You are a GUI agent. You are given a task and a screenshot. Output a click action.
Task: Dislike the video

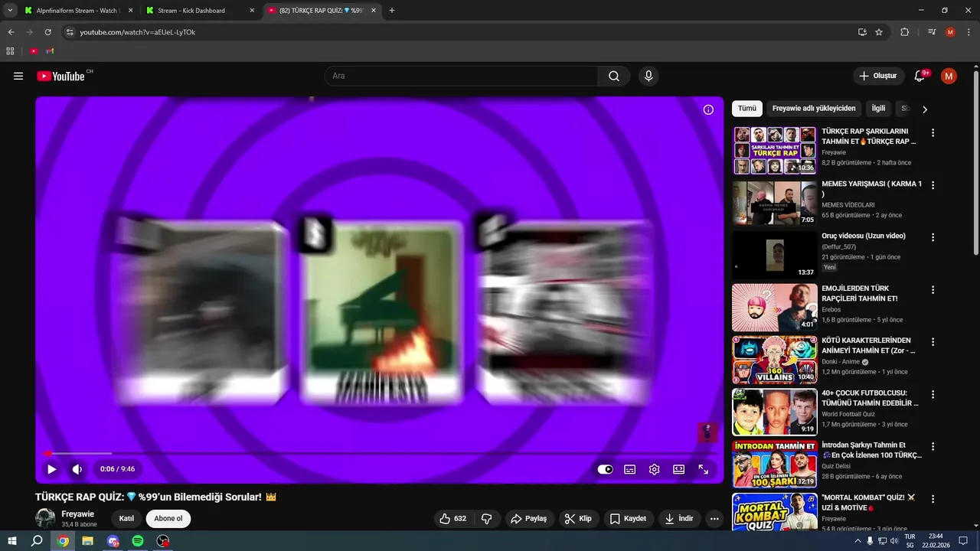click(486, 518)
